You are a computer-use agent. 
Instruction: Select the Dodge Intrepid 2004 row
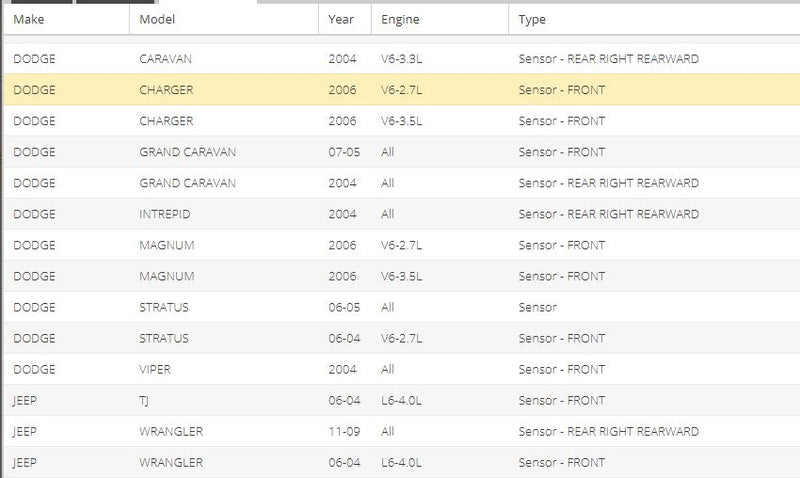pyautogui.click(x=402, y=214)
